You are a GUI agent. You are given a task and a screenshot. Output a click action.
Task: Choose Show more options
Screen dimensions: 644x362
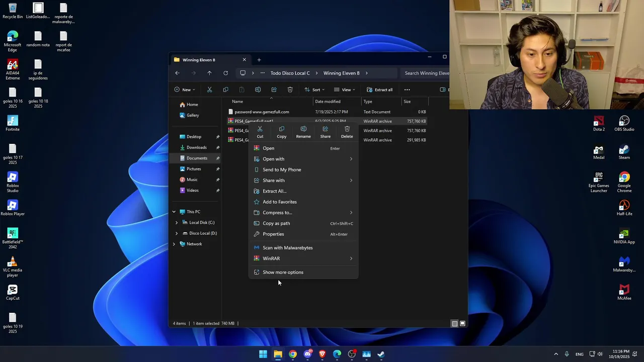[x=303, y=273]
